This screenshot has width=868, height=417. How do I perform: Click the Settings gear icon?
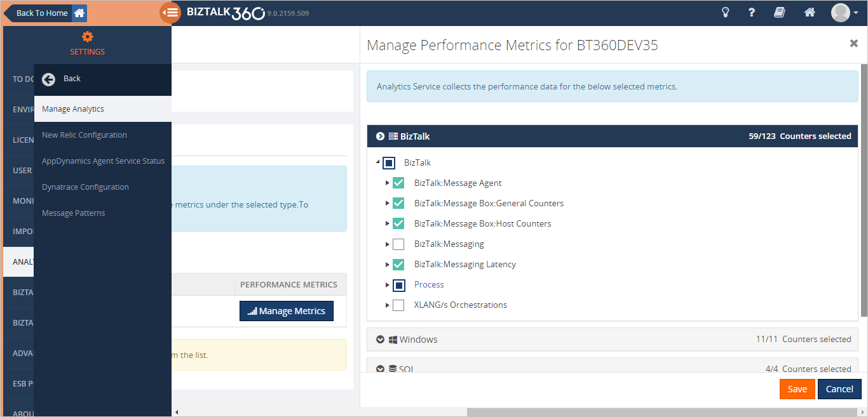click(88, 37)
